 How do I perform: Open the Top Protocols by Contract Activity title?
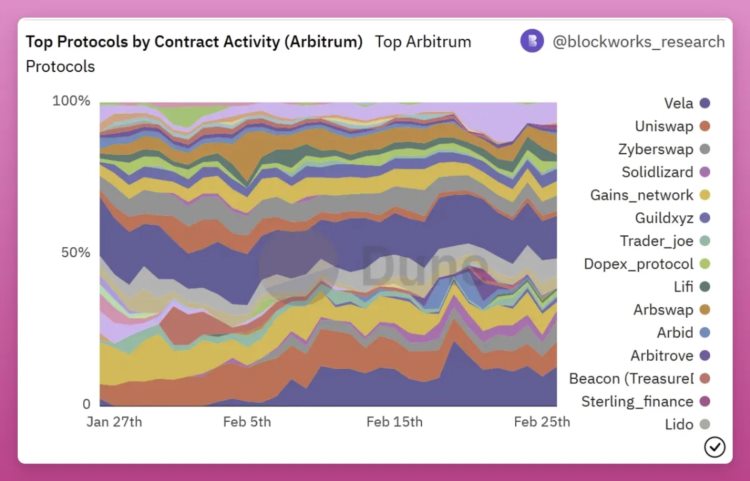point(194,42)
